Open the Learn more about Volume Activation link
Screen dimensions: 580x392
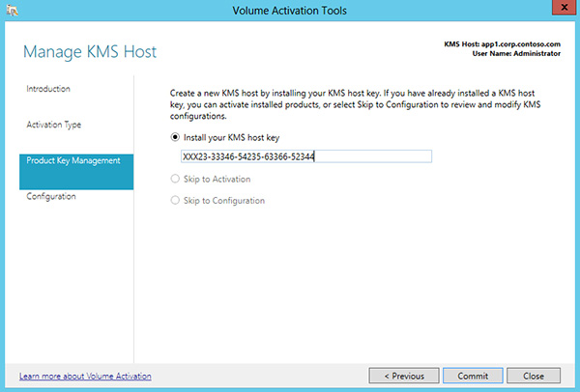pos(85,376)
